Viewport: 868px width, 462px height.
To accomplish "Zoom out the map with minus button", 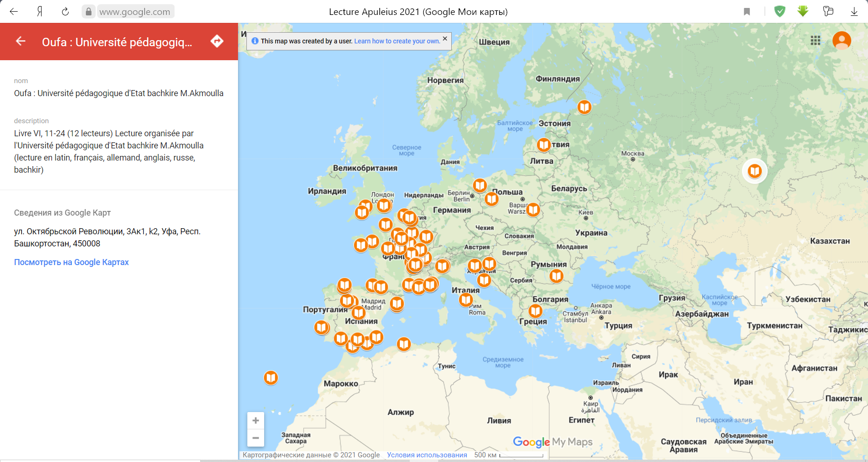I will [256, 438].
